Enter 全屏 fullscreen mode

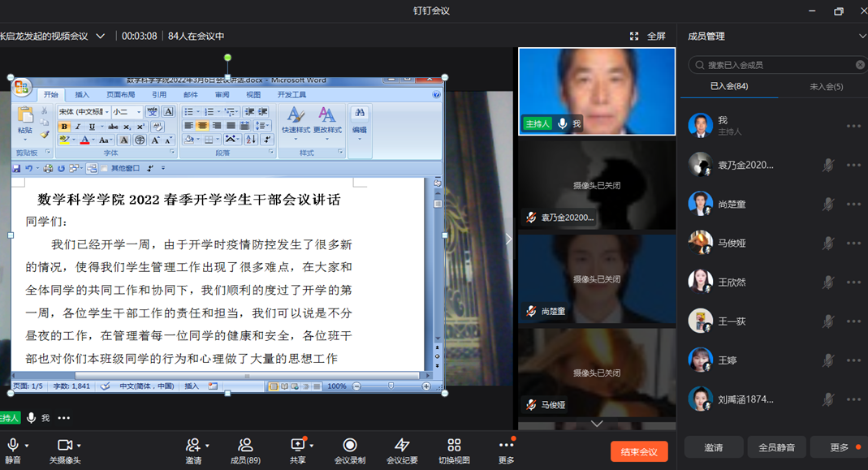[x=648, y=37]
